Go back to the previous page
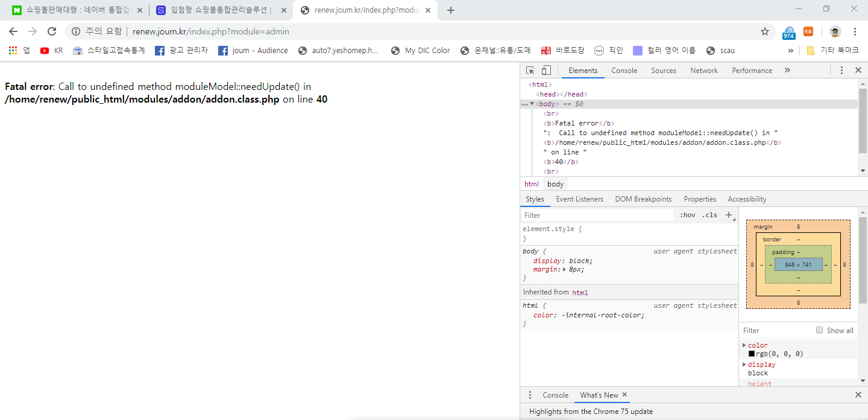This screenshot has width=868, height=420. [13, 31]
